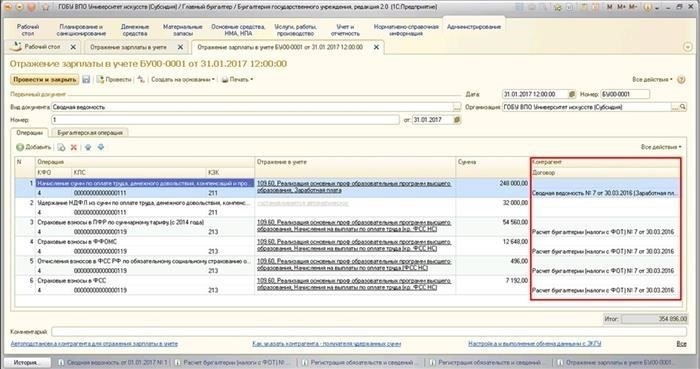The width and height of the screenshot is (700, 369).
Task: Click the copy row icon in table toolbar
Action: (x=61, y=147)
